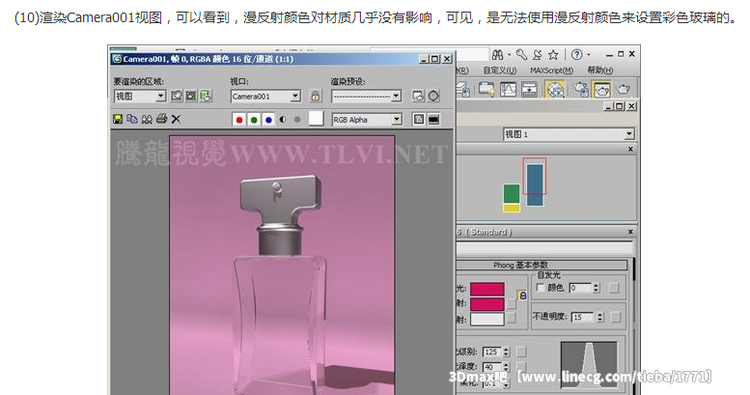The image size is (750, 395).
Task: Click the glossiness field showing 40
Action: [x=492, y=367]
